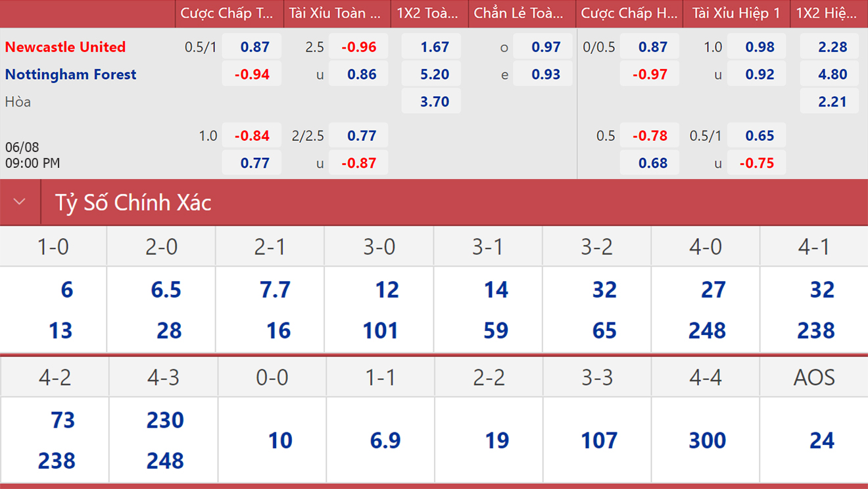Select the Tài Xỉu Toàn column header

click(x=335, y=13)
